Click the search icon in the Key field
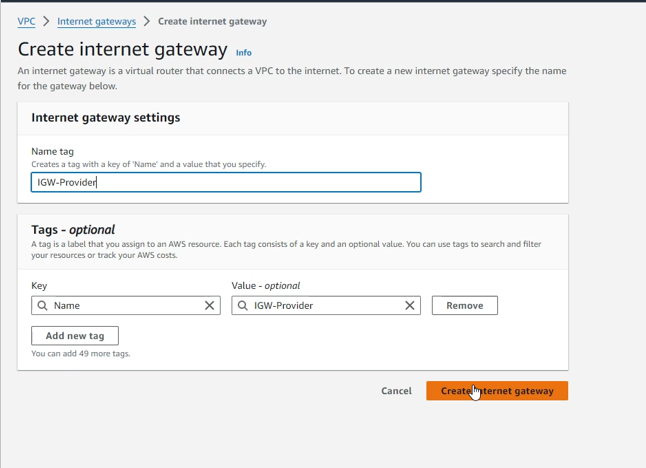Screen dimensions: 646x468 click(43, 306)
